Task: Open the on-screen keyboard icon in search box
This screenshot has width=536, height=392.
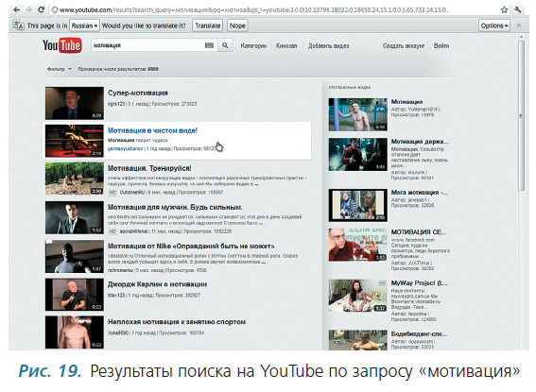Action: point(209,45)
